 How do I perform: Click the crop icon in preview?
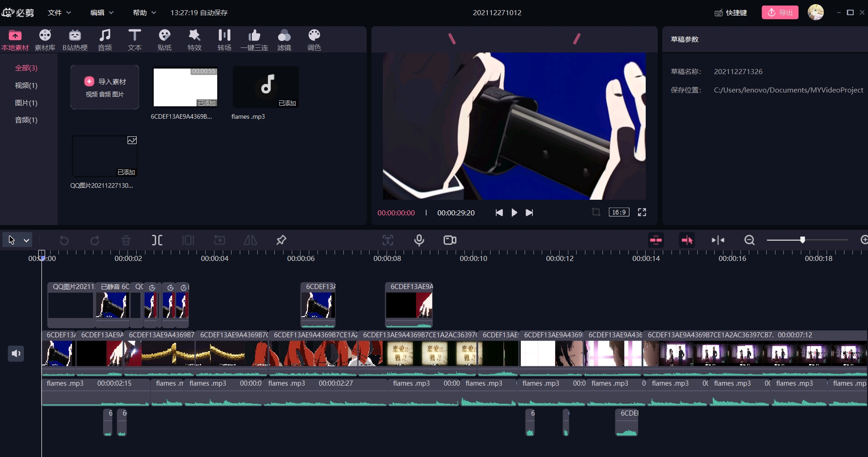point(596,212)
